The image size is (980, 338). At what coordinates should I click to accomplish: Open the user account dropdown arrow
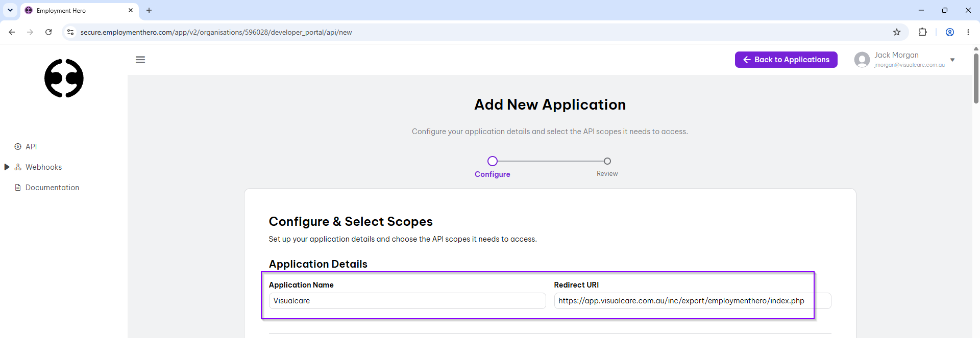[x=952, y=60]
